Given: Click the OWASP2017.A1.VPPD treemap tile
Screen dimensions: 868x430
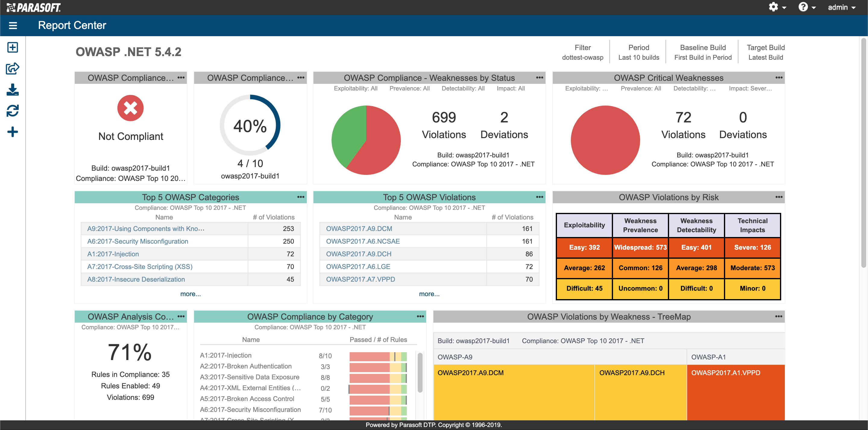Looking at the screenshot, I should pyautogui.click(x=736, y=392).
